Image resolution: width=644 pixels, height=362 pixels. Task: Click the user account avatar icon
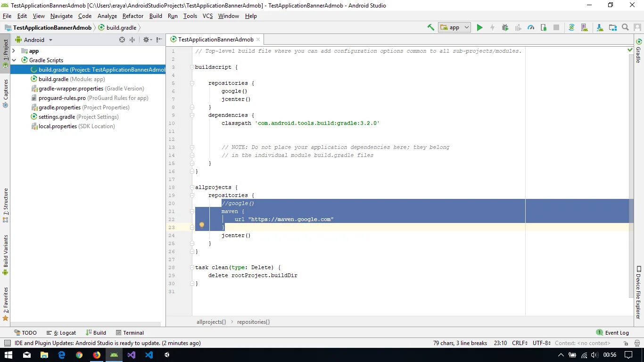638,27
